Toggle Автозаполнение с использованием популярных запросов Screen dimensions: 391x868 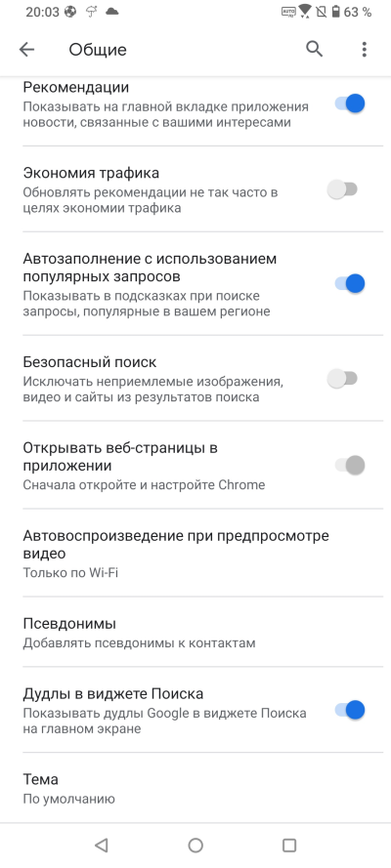350,283
